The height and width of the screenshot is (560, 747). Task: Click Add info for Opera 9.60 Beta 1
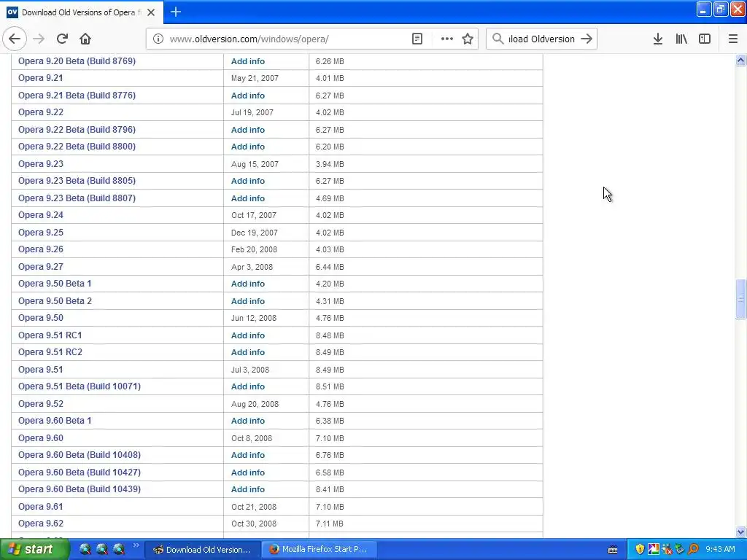pos(248,421)
